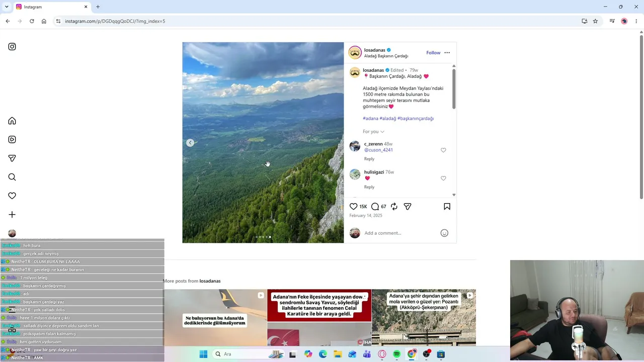The width and height of the screenshot is (644, 362).
Task: Go to the Instagram Home feed icon
Action: point(12,121)
